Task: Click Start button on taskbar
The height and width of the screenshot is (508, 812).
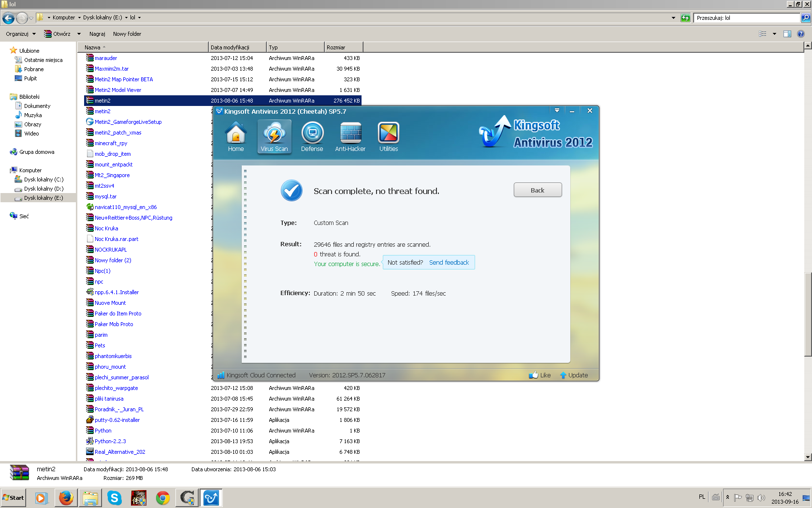Action: (x=13, y=498)
